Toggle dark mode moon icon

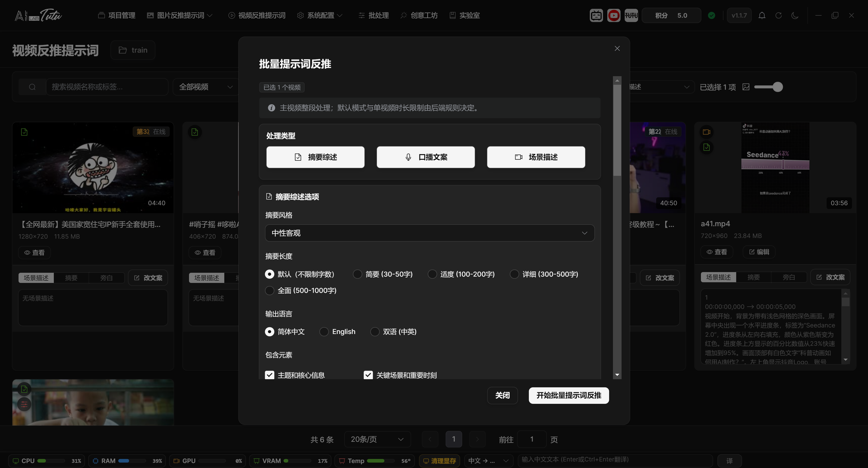click(795, 16)
